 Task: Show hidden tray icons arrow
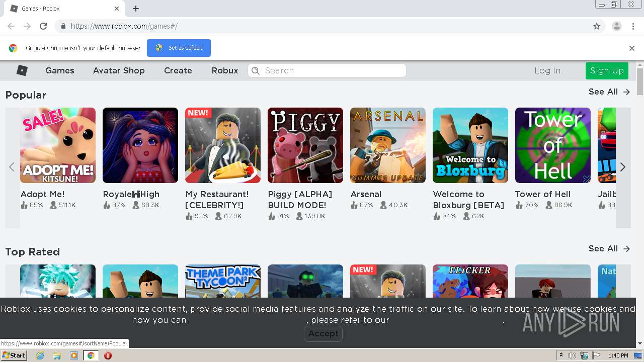click(x=561, y=355)
